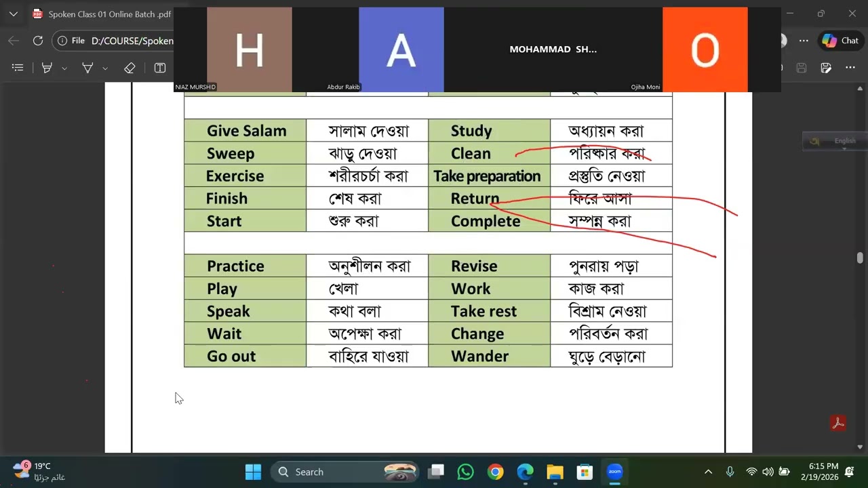The image size is (868, 488).
Task: Open Microsoft Store from taskbar
Action: [x=585, y=472]
